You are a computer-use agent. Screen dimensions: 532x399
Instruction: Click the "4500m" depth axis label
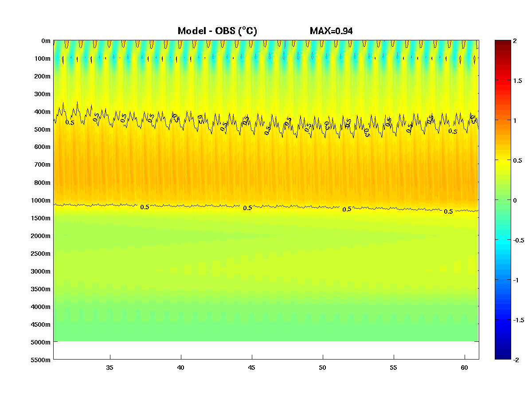(41, 325)
